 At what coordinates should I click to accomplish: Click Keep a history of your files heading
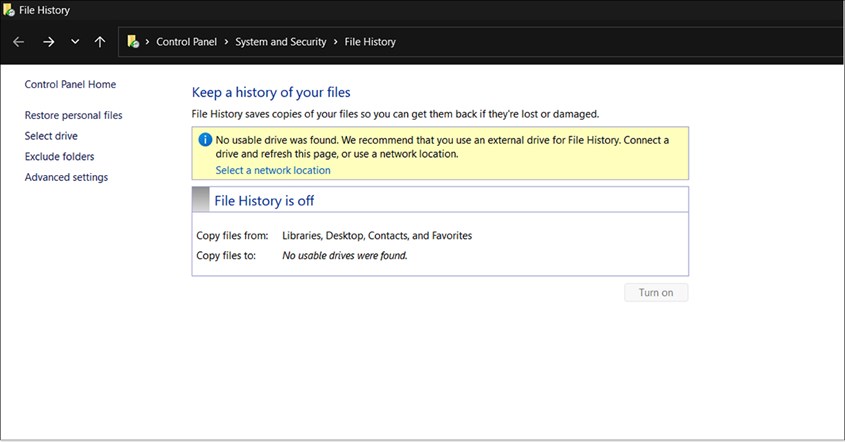coord(271,92)
